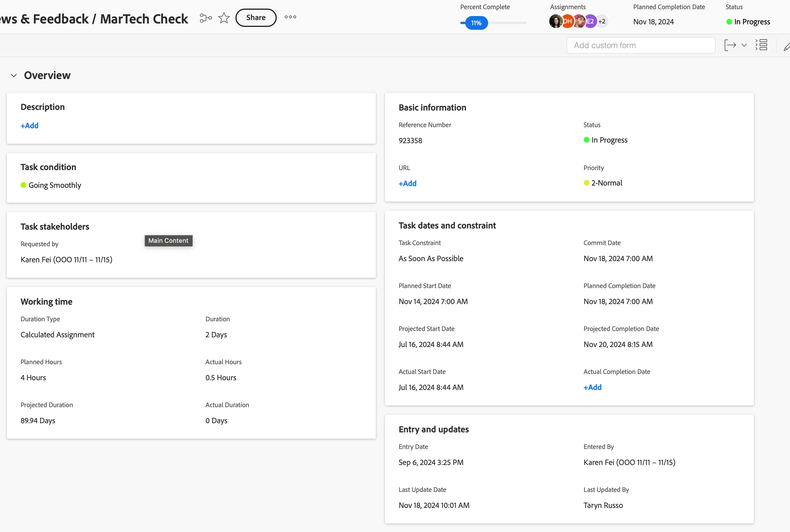Star the MarTech Check task as favorite

pos(224,18)
